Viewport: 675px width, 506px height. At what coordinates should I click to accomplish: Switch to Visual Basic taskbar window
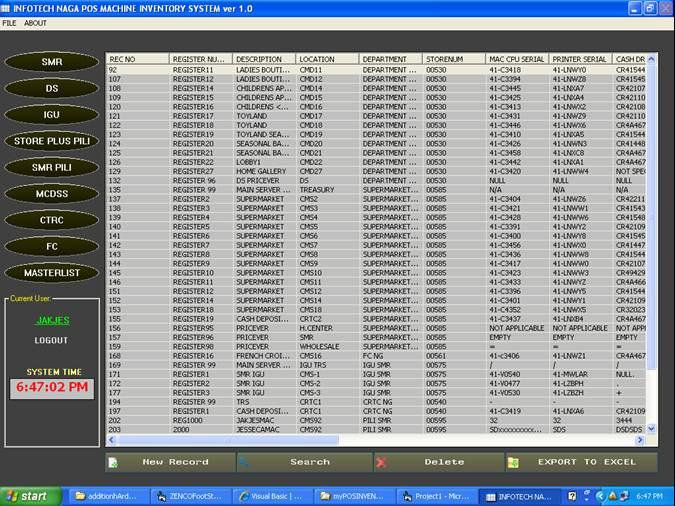click(x=272, y=497)
